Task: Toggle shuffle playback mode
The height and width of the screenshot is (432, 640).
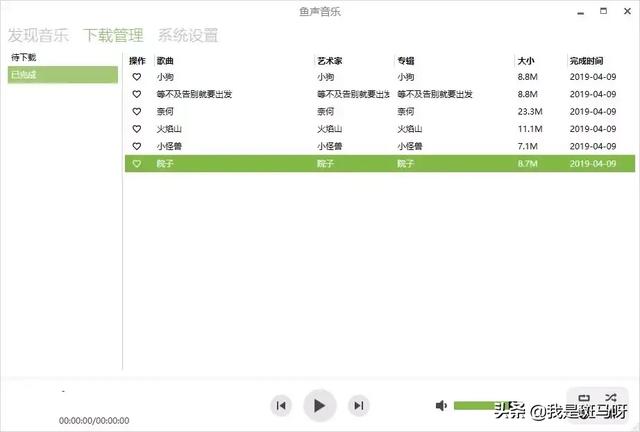Action: [x=611, y=397]
